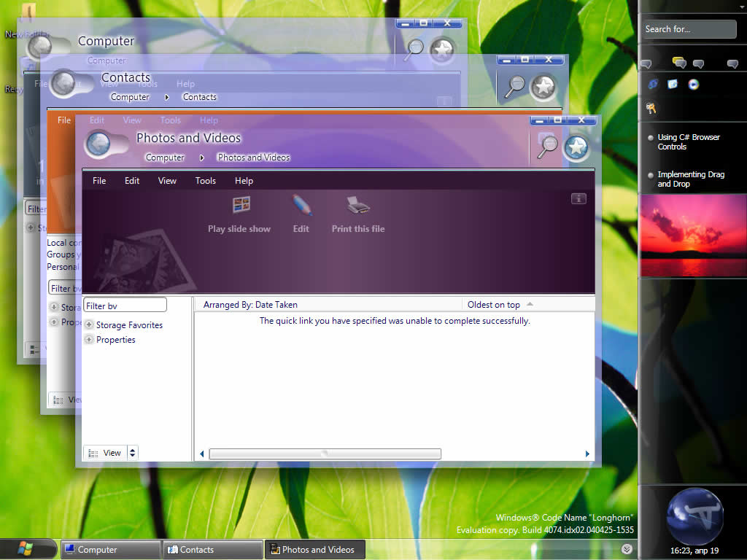
Task: Open Edit menu in Photos and Videos
Action: (x=132, y=181)
